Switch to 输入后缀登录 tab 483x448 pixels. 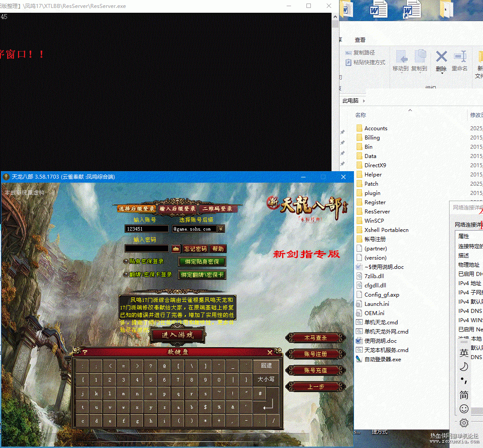tap(178, 209)
